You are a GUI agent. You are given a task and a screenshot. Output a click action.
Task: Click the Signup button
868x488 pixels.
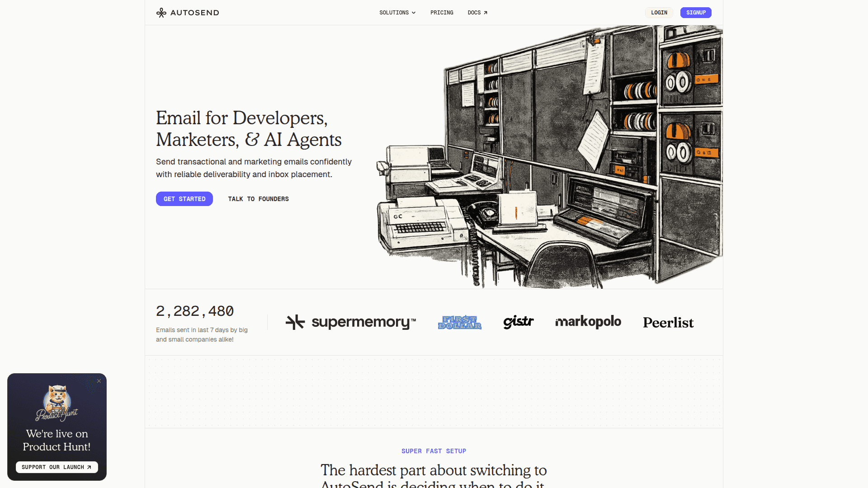pyautogui.click(x=696, y=13)
